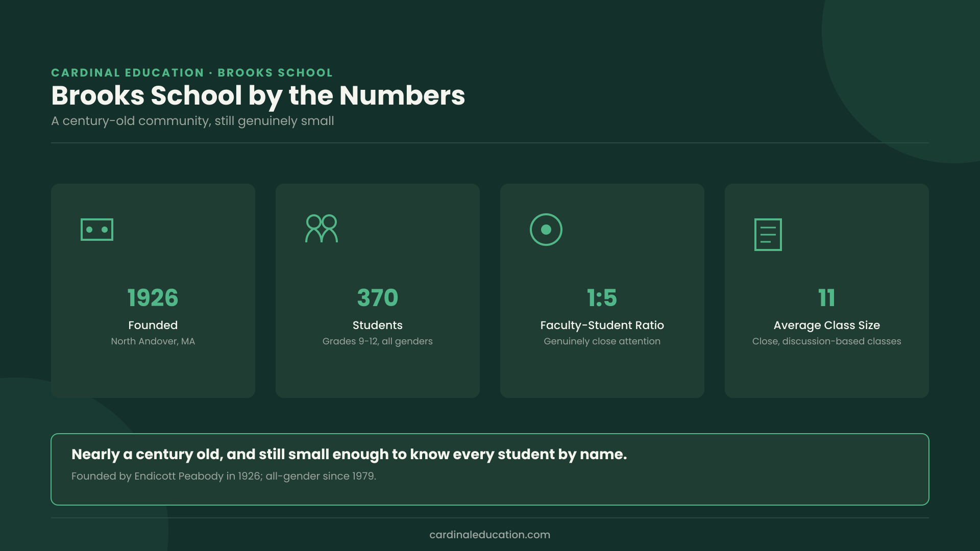Click 'CARDINAL EDUCATION · BROOKS SCHOOL' header line

tap(192, 72)
